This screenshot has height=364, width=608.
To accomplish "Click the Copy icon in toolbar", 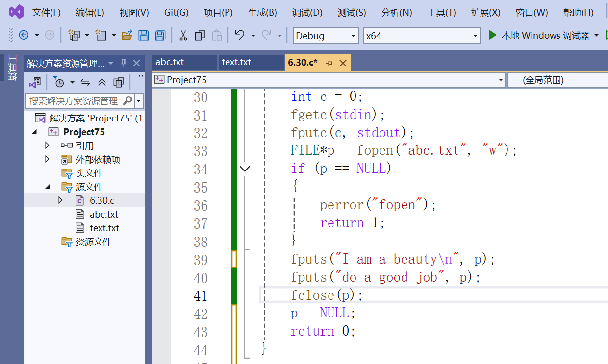I will tap(200, 35).
